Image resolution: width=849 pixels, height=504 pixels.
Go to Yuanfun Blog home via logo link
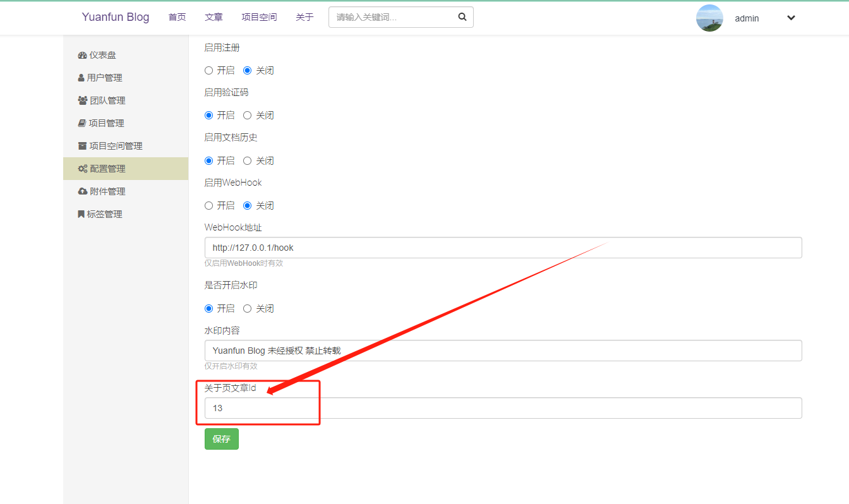point(116,17)
